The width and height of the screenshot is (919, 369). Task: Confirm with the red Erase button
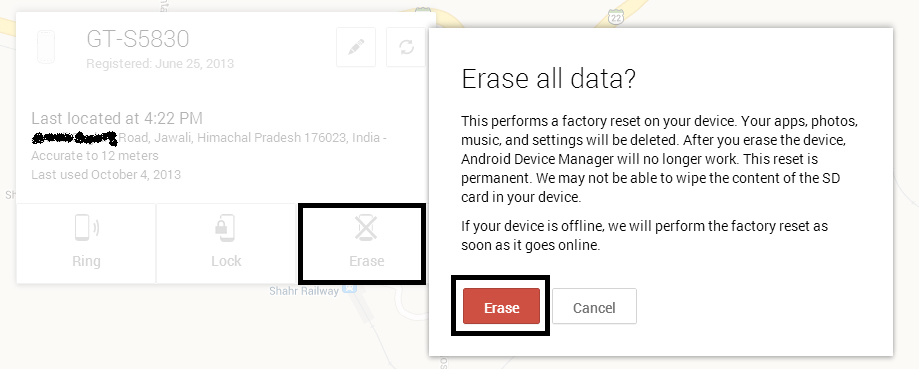pos(501,306)
